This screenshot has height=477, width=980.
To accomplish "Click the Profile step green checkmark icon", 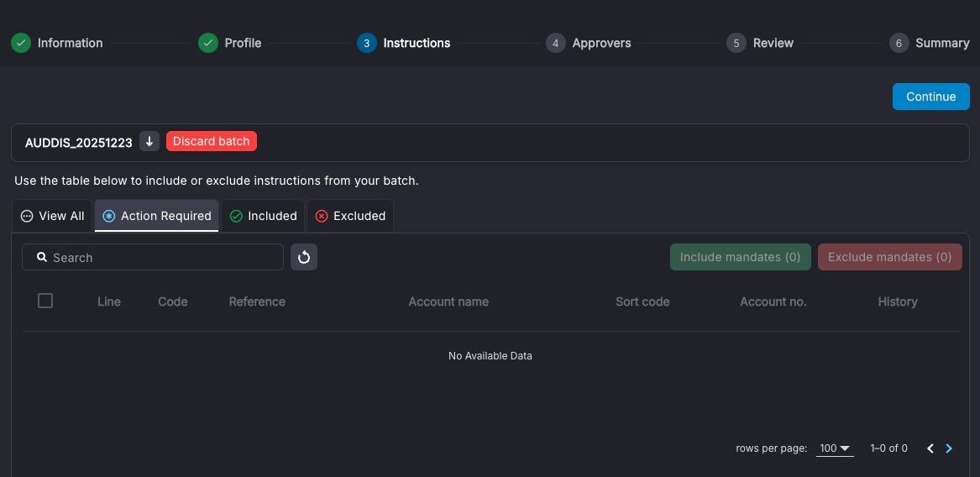I will pyautogui.click(x=208, y=43).
